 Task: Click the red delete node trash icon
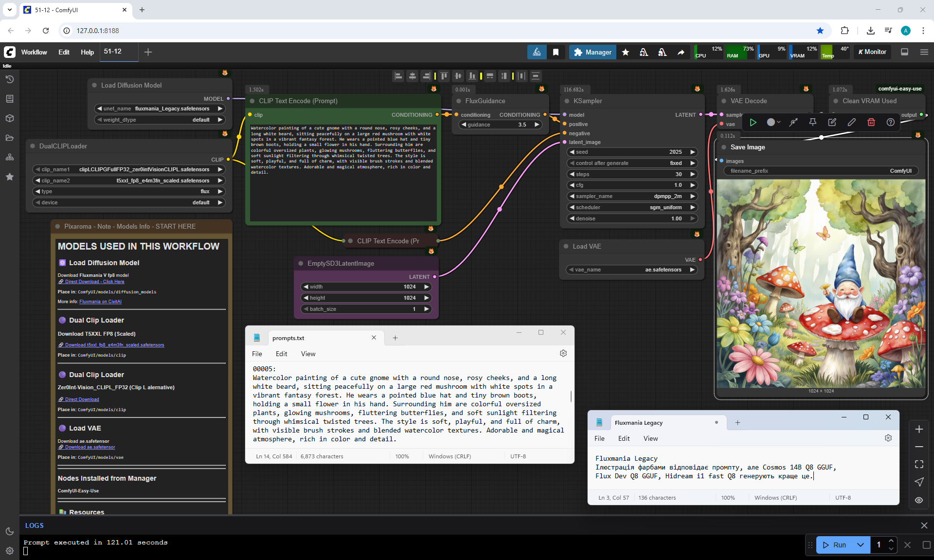(871, 122)
